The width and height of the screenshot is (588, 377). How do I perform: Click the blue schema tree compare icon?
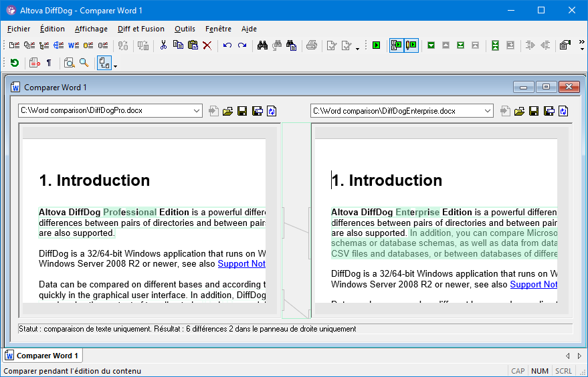tap(58, 45)
